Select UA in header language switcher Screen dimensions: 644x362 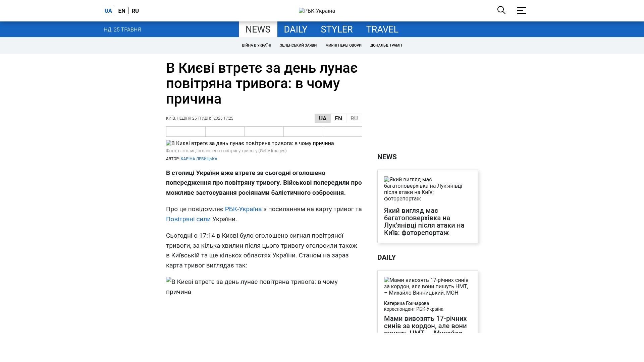(x=108, y=11)
